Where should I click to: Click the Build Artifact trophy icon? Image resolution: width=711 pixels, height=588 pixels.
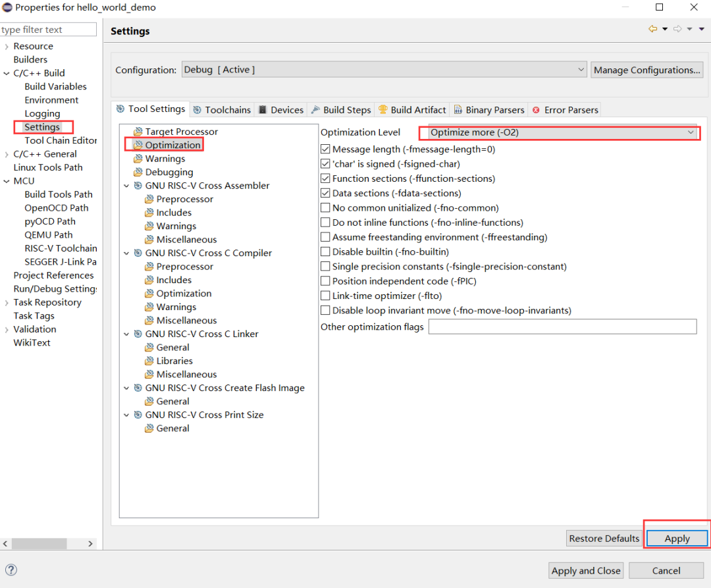pyautogui.click(x=383, y=110)
